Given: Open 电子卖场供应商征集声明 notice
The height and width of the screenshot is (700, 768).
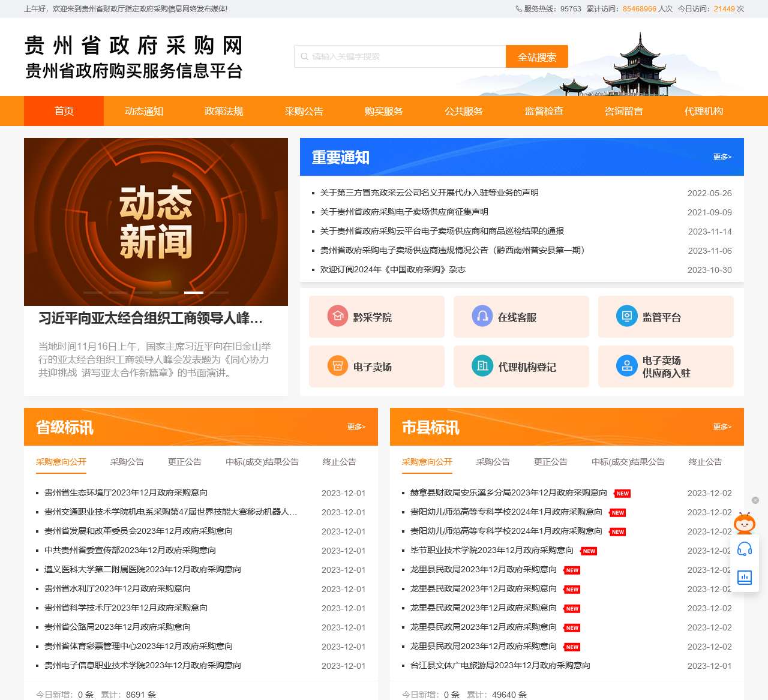Looking at the screenshot, I should [x=404, y=212].
